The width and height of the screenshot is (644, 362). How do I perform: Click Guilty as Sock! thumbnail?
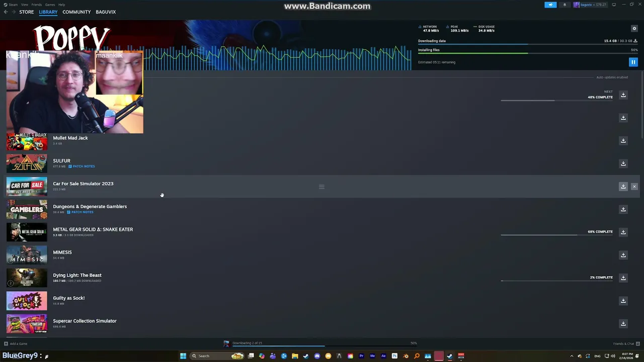click(27, 301)
